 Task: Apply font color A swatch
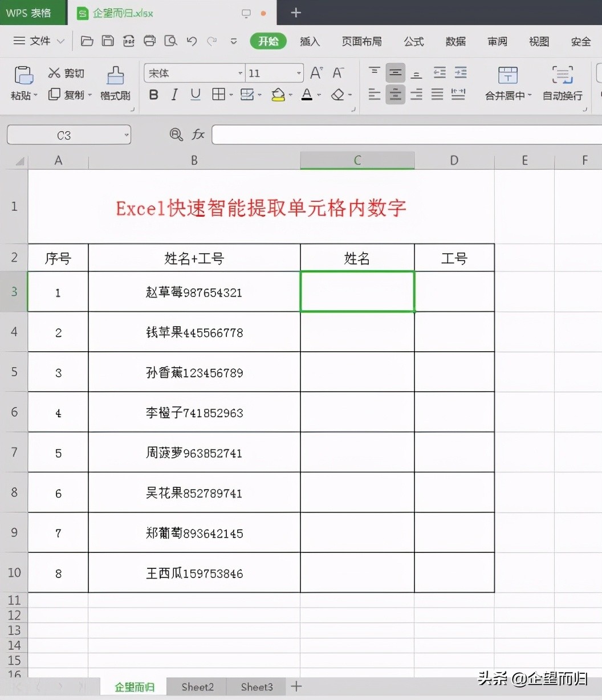pyautogui.click(x=307, y=95)
